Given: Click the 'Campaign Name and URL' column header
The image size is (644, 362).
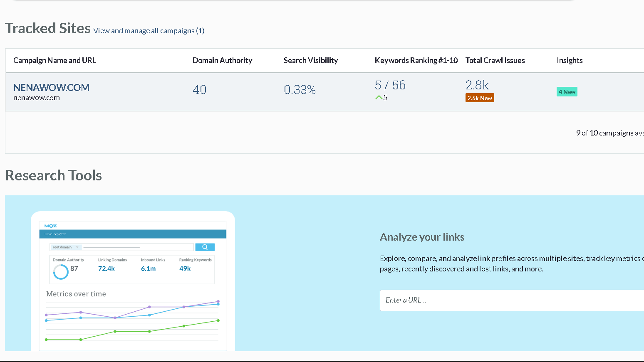Looking at the screenshot, I should click(55, 61).
